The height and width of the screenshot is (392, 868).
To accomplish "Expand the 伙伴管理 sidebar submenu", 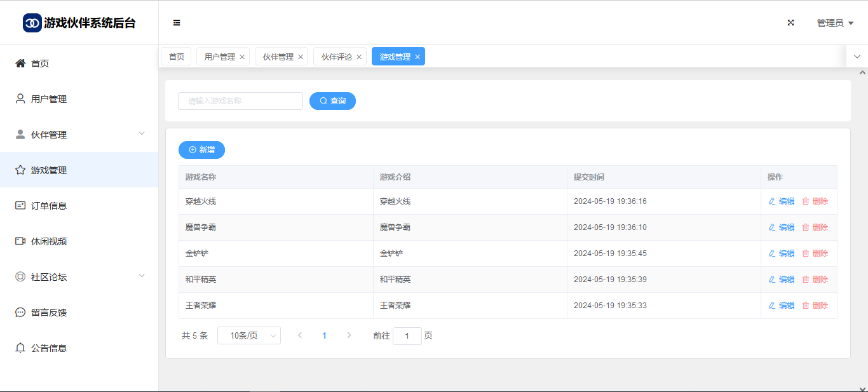I will click(142, 133).
